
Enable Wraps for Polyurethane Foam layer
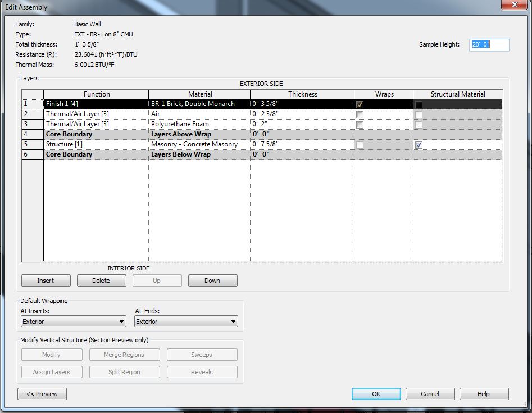(x=360, y=125)
